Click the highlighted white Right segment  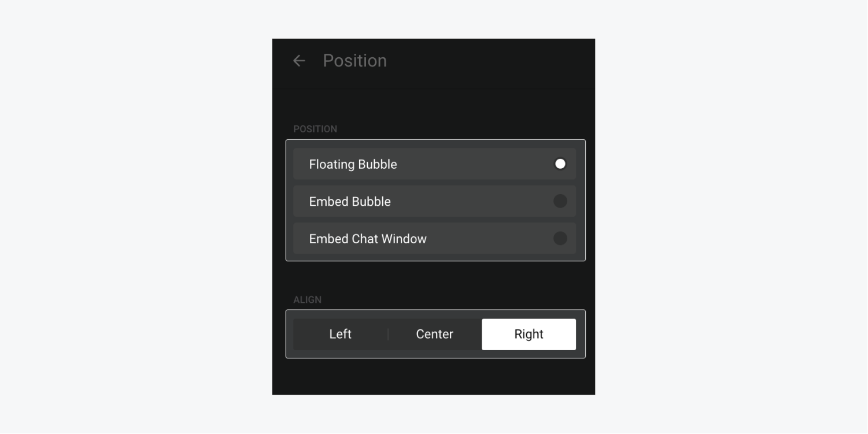[x=529, y=334]
